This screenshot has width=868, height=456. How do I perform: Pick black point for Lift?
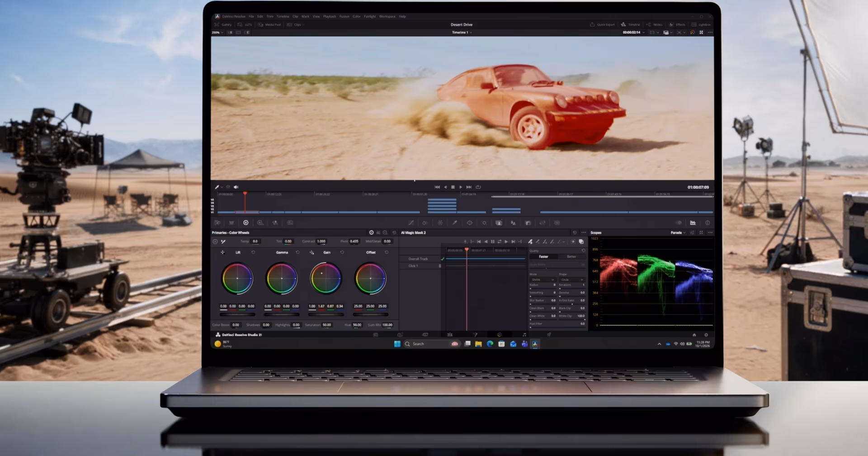[222, 252]
